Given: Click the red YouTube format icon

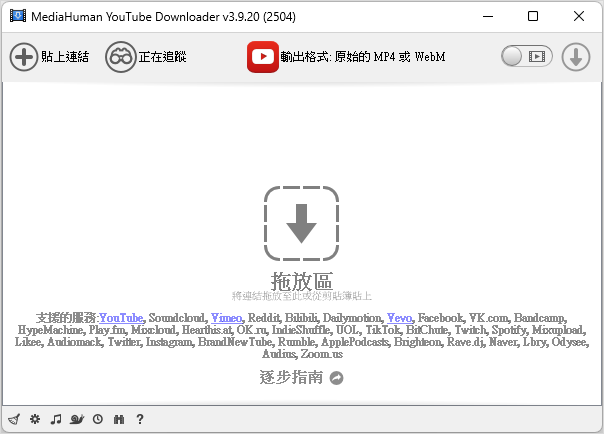Looking at the screenshot, I should tap(262, 57).
